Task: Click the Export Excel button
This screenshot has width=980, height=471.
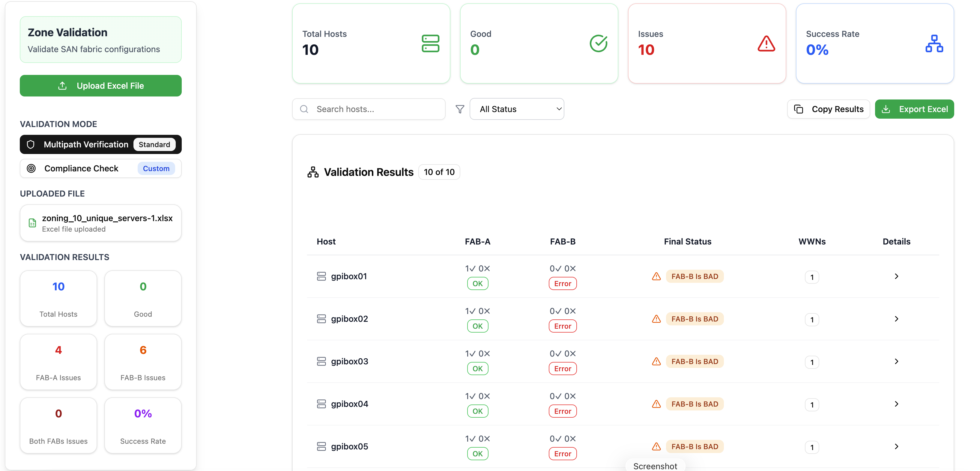Action: [x=914, y=109]
